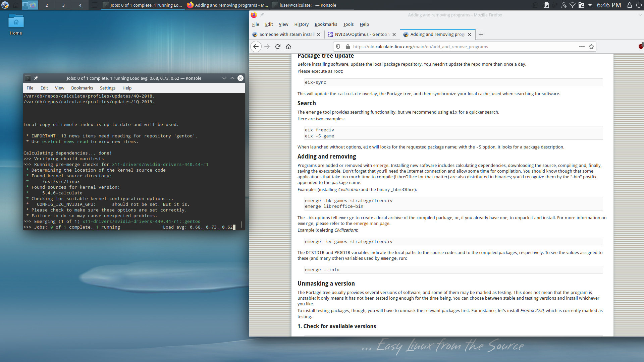Open Konsole Edit menu

pyautogui.click(x=44, y=88)
